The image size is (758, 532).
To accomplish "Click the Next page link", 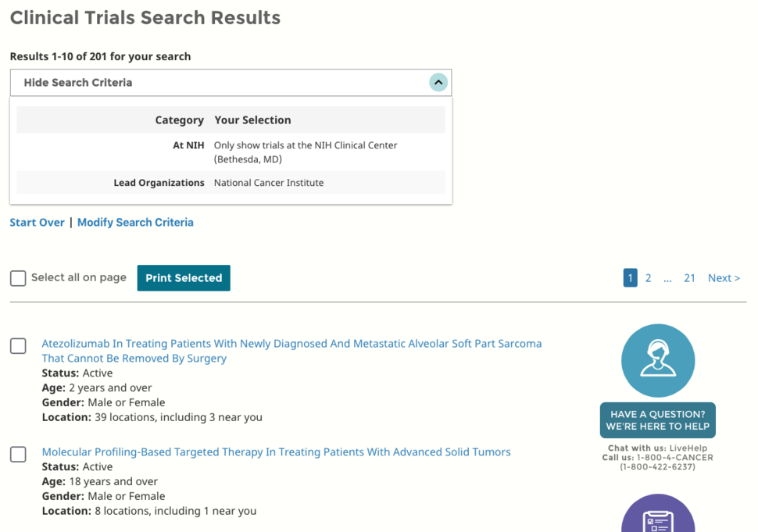I will (724, 278).
